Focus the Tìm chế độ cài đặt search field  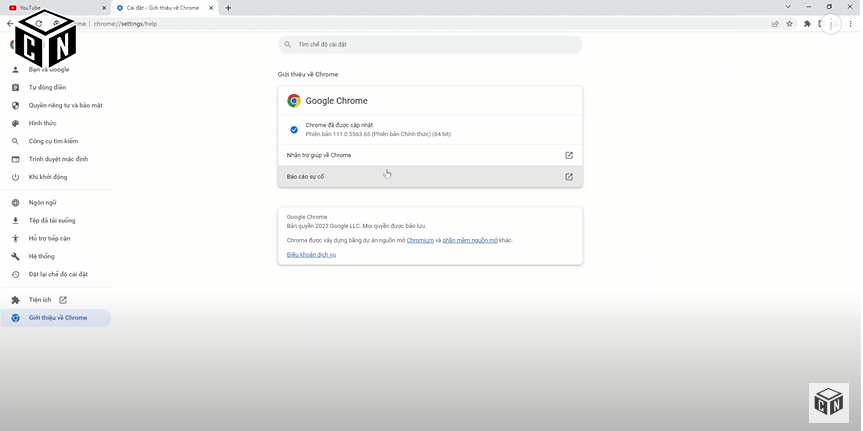(x=430, y=45)
